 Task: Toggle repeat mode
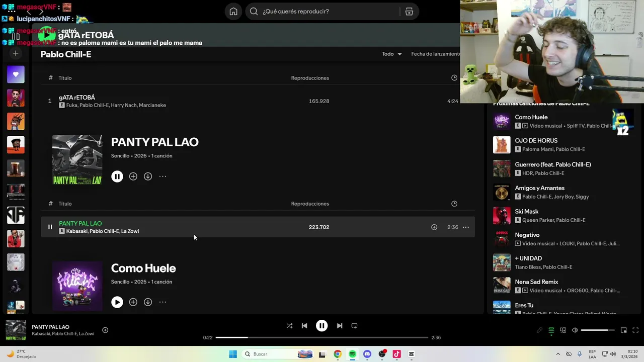pos(354,326)
